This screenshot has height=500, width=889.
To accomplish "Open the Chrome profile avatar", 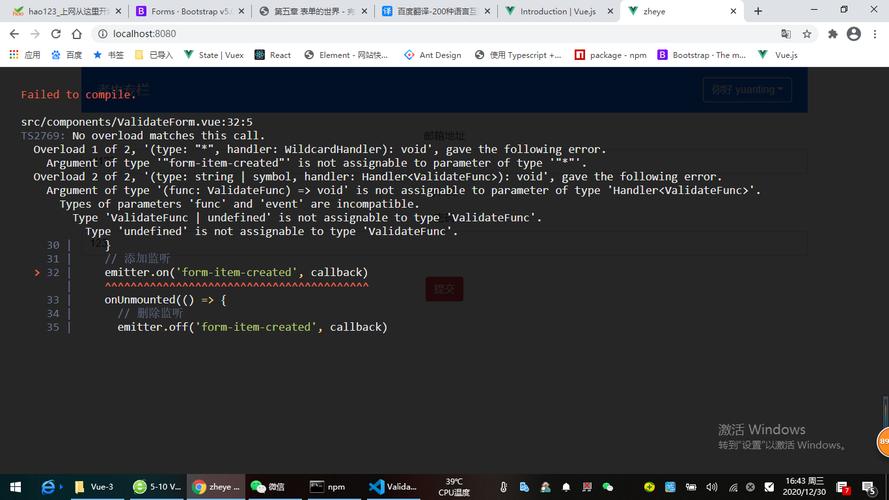I will (x=853, y=33).
